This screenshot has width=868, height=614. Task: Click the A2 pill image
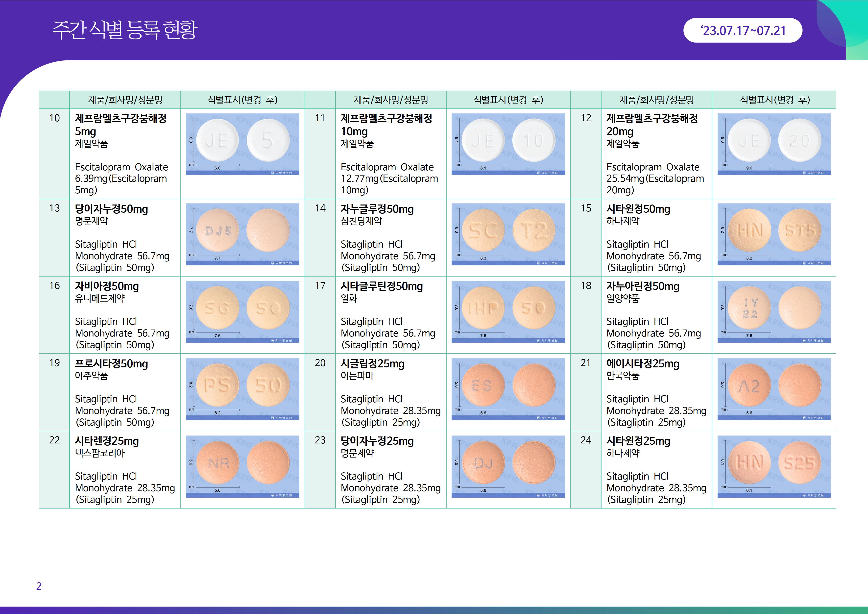[x=774, y=389]
